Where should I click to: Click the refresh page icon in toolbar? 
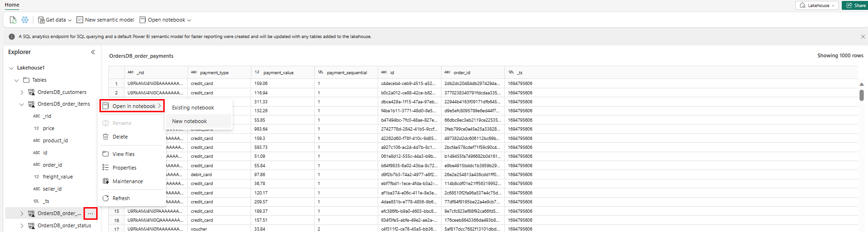(x=13, y=20)
